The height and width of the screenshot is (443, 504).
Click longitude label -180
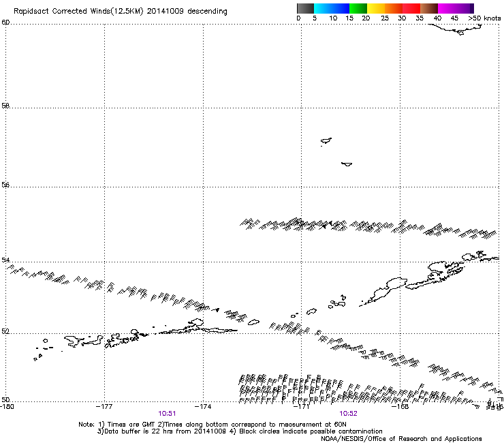pyautogui.click(x=7, y=406)
